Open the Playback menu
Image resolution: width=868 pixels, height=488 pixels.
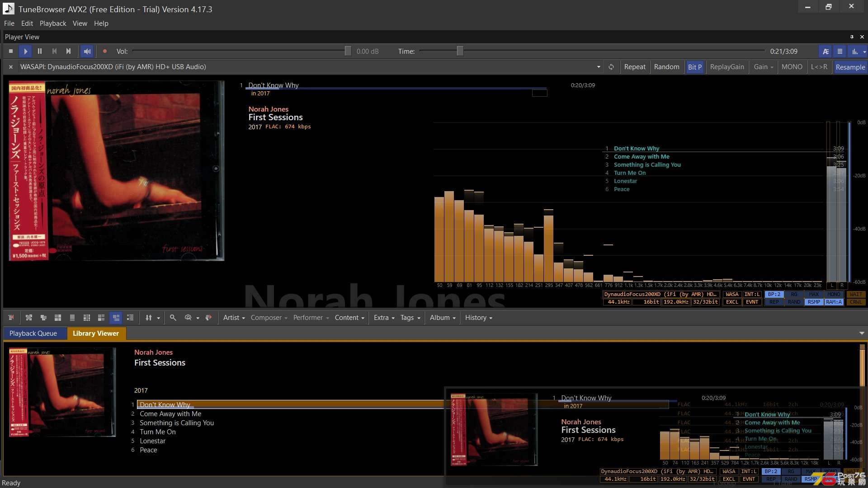(x=53, y=23)
